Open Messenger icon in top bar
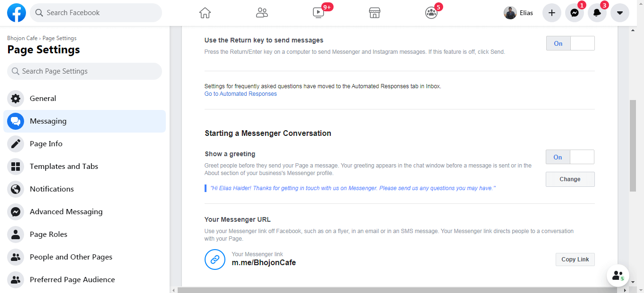Viewport: 644px width, 293px height. [574, 13]
